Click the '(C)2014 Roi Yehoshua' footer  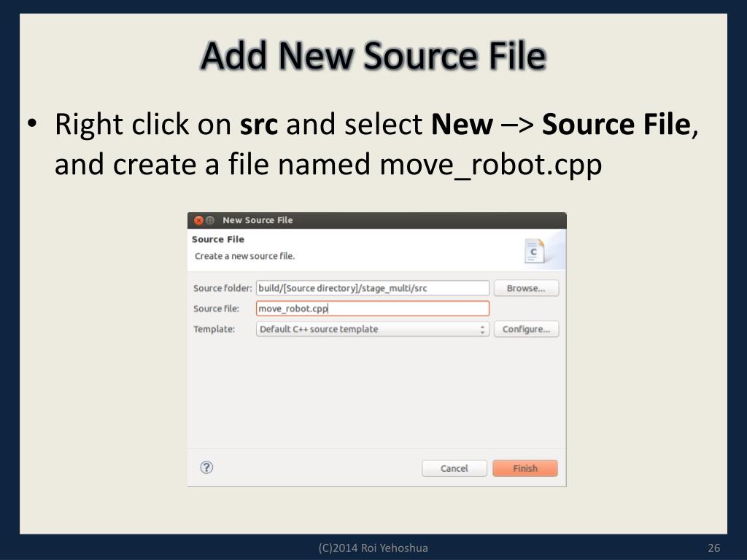click(x=373, y=548)
